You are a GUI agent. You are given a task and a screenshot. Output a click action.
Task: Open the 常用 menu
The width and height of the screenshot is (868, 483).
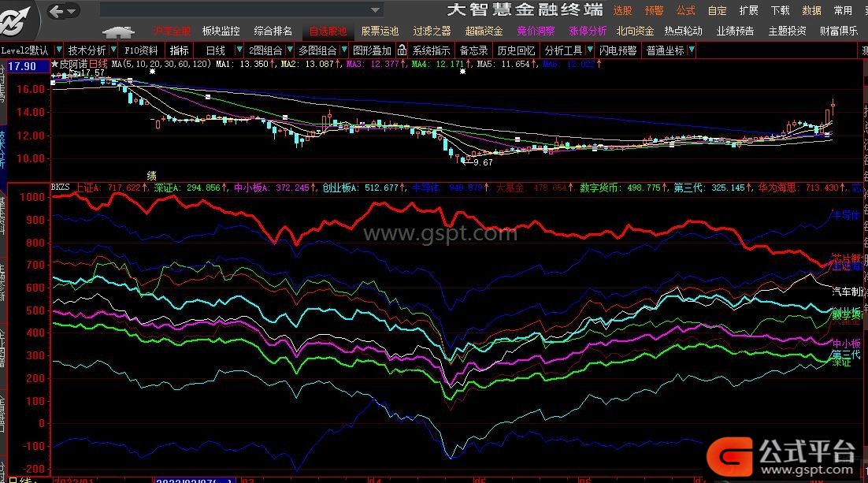(x=843, y=10)
